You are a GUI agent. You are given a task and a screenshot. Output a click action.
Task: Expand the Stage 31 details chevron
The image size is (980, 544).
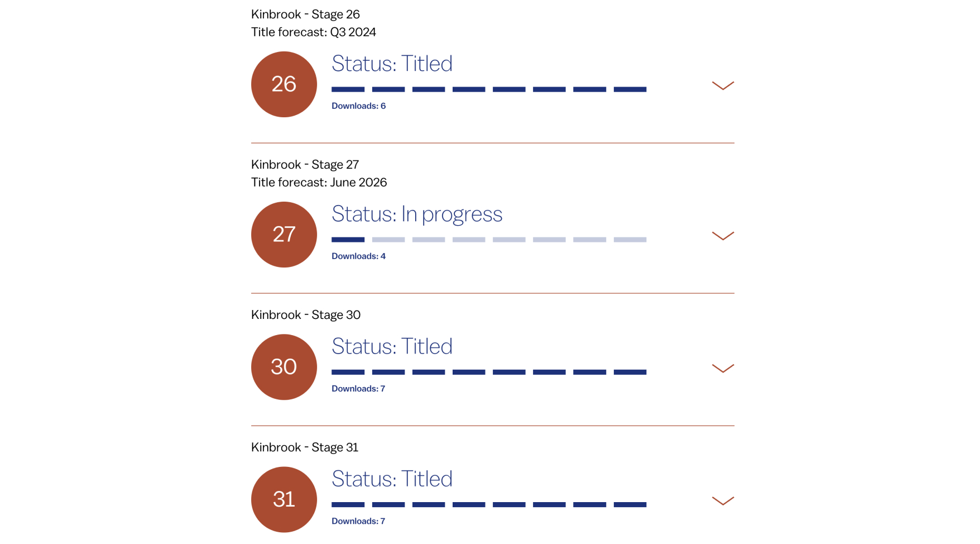[x=723, y=500]
